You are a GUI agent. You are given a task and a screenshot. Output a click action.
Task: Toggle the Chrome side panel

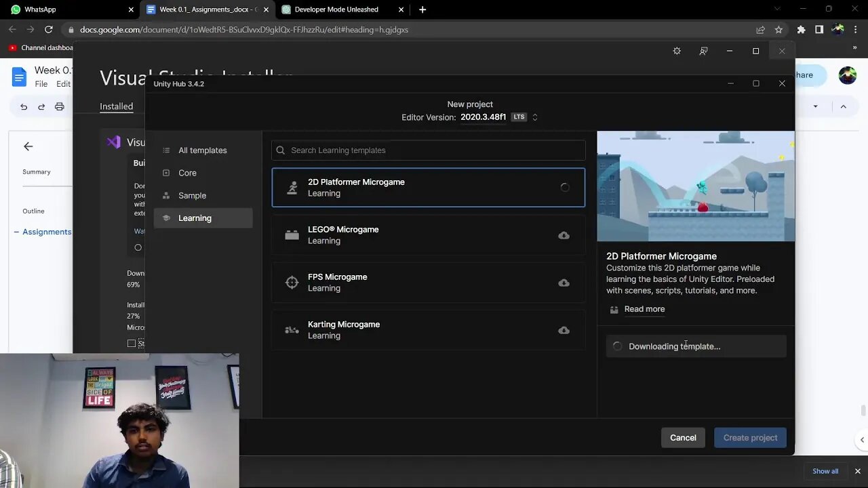point(819,30)
